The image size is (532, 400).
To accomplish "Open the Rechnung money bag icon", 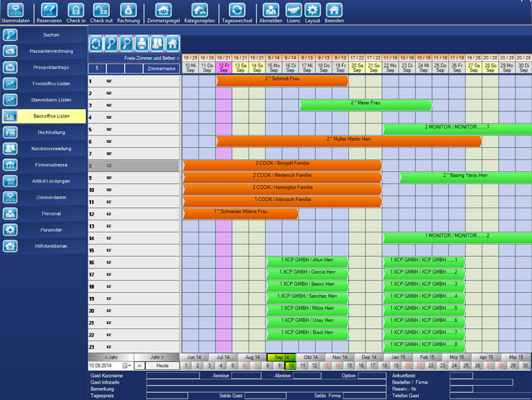I will (129, 10).
